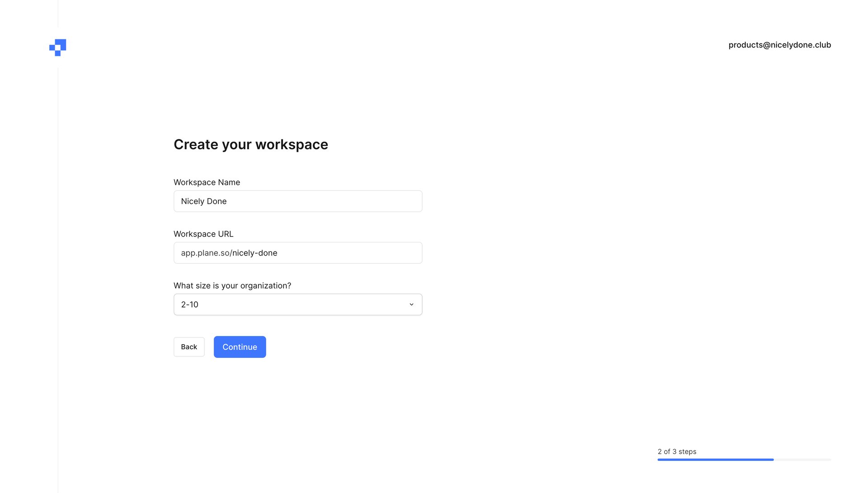The width and height of the screenshot is (868, 493).
Task: Place cursor in the "Nicely Done" name text
Action: [x=204, y=201]
